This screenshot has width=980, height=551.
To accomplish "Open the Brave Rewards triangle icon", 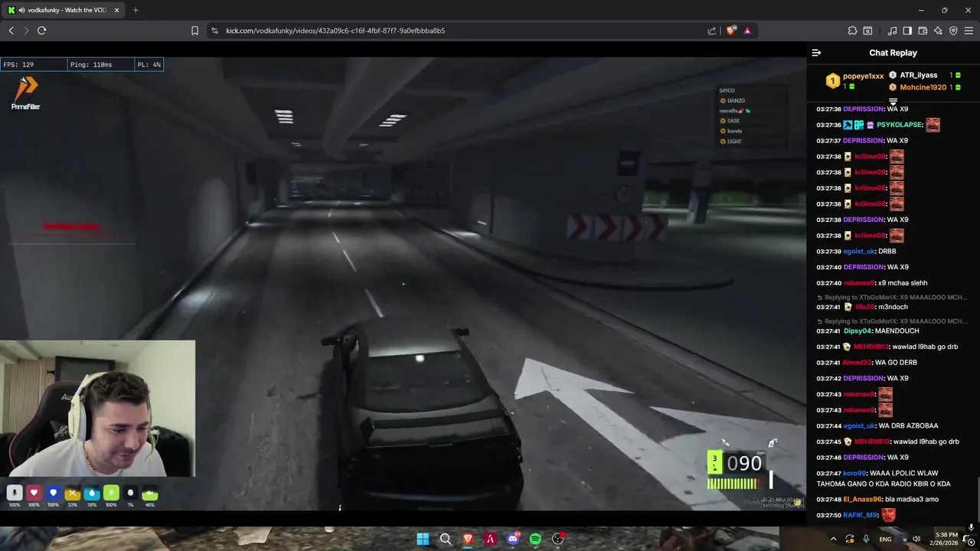I will click(x=746, y=31).
